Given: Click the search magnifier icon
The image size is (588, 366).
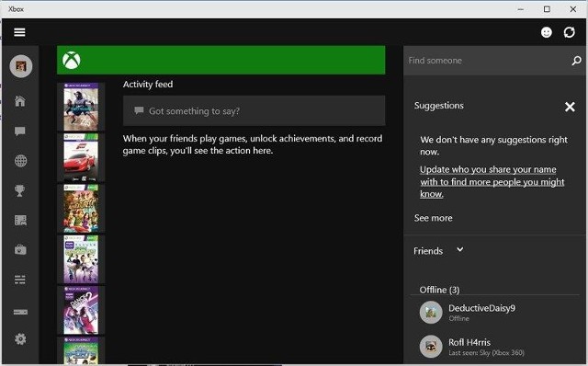Looking at the screenshot, I should (576, 61).
